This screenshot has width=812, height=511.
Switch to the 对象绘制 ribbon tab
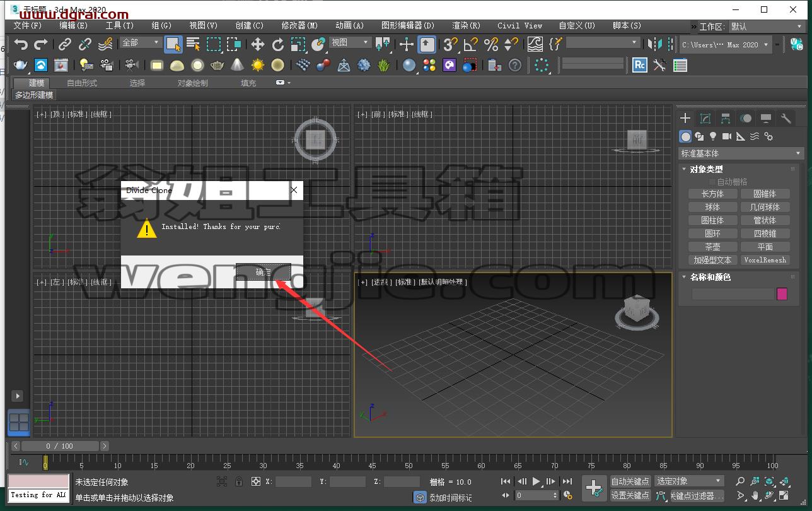click(192, 83)
